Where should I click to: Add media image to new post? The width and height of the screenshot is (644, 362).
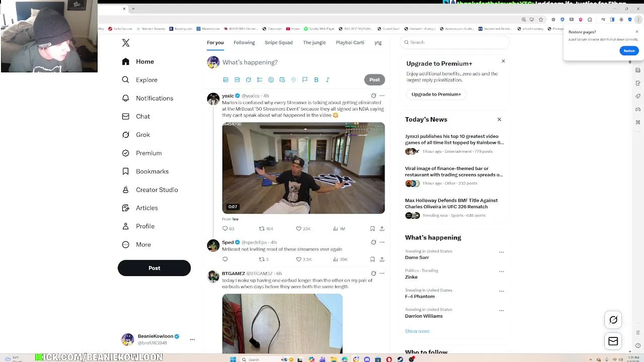[225, 80]
